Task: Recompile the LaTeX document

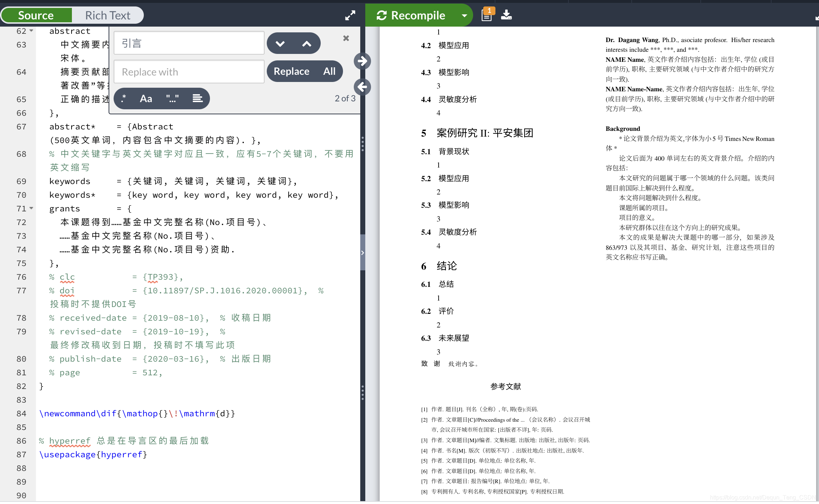Action: (x=411, y=15)
